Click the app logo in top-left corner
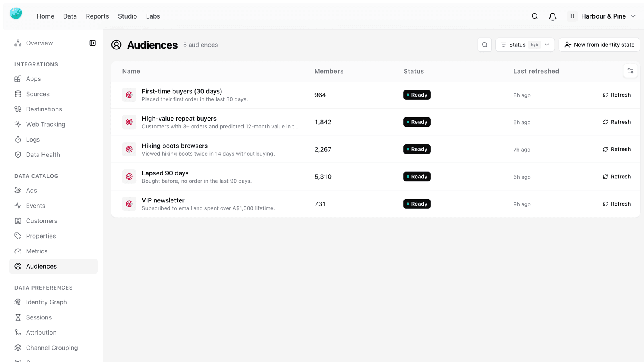This screenshot has height=362, width=644. coord(16,13)
